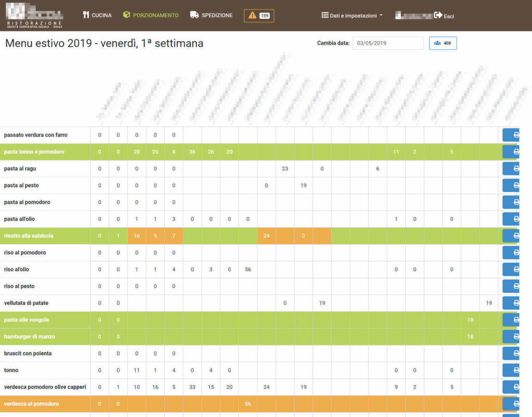Click the people count button showing 408
This screenshot has height=417, width=532.
(443, 43)
